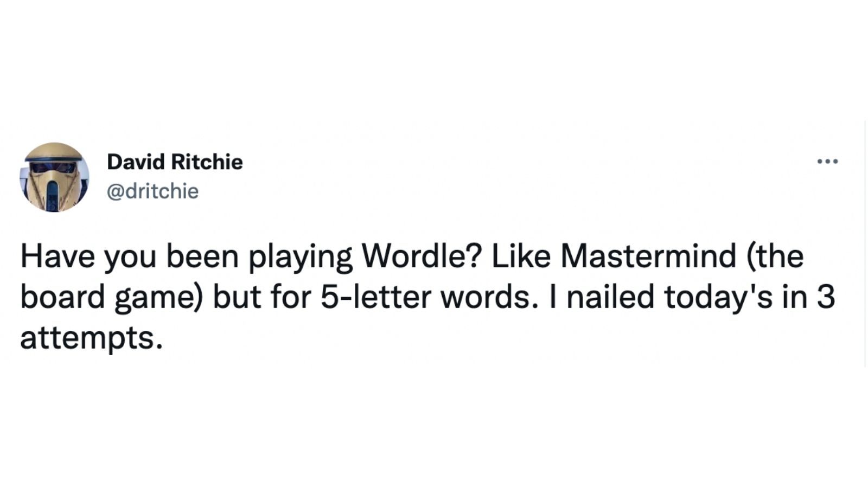Click the number "3" ending the second line

825,297
